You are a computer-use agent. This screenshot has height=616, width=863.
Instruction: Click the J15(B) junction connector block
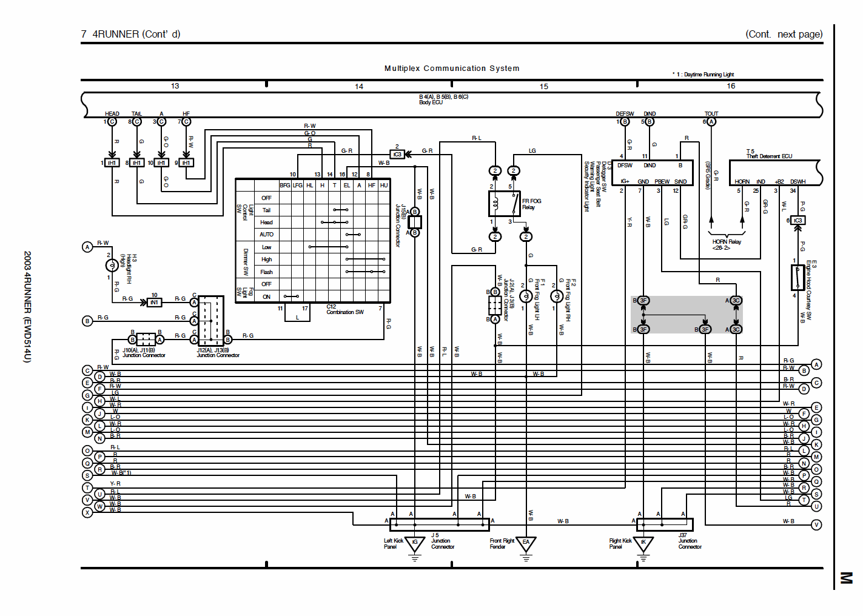coord(415,222)
